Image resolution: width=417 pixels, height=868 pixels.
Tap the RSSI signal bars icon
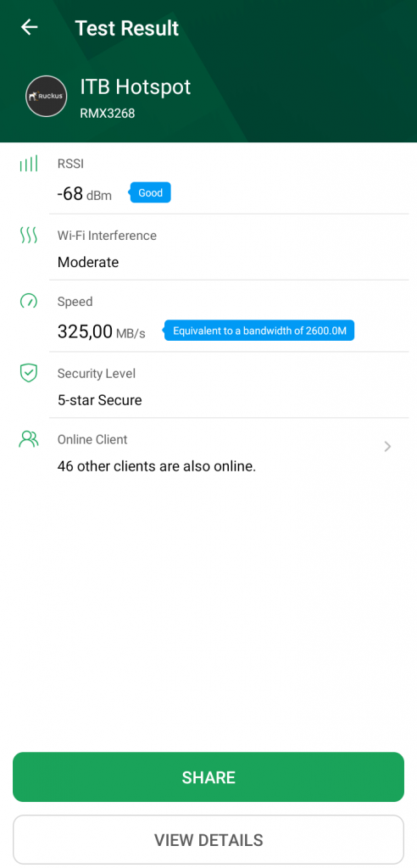[x=29, y=164]
